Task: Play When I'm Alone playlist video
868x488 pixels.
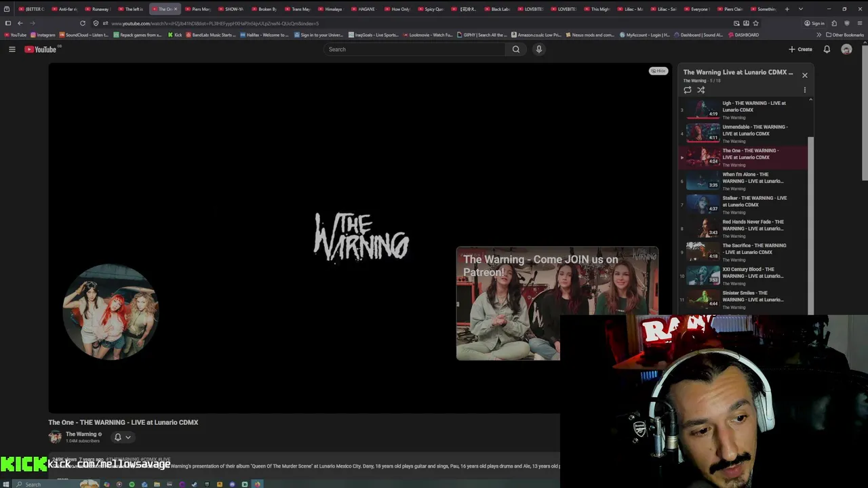Action: (x=743, y=180)
